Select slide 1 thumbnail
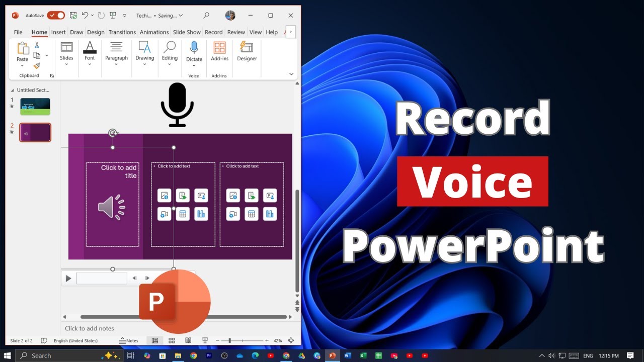The width and height of the screenshot is (644, 362). pos(35,107)
